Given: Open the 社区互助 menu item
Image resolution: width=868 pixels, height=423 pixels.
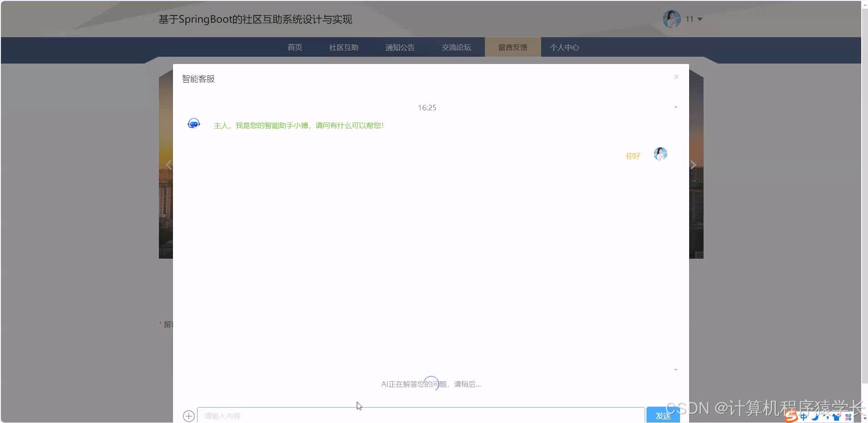Looking at the screenshot, I should click(x=343, y=47).
